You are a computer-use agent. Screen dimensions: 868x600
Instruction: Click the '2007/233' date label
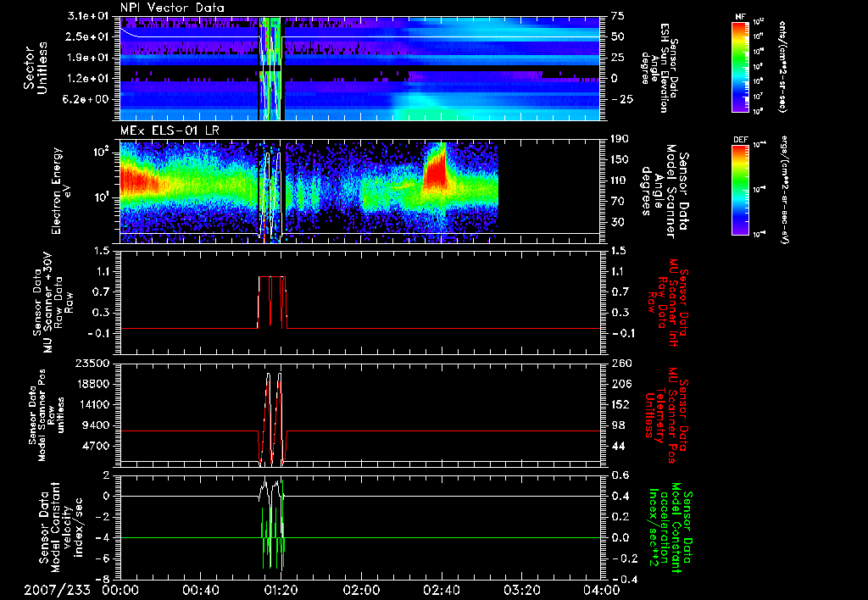point(57,590)
